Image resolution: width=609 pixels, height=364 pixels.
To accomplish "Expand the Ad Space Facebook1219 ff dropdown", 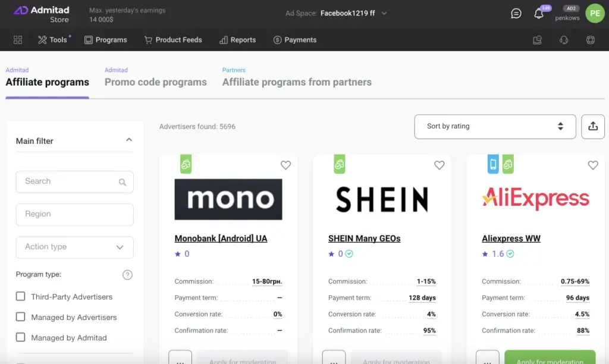I will pyautogui.click(x=337, y=13).
